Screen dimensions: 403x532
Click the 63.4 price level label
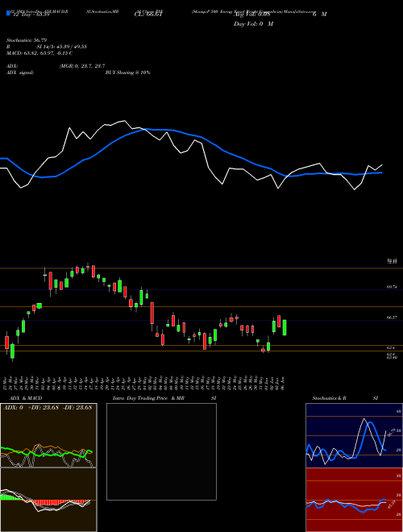[391, 348]
